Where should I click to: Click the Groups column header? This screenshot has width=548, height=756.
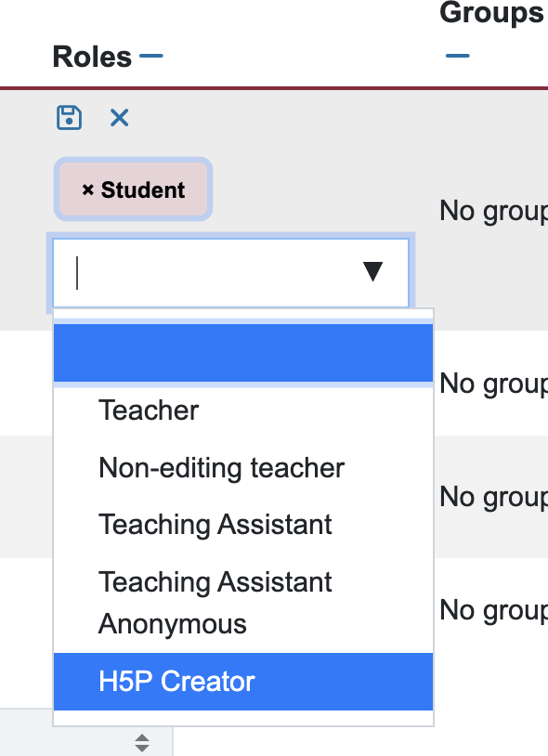coord(491,12)
